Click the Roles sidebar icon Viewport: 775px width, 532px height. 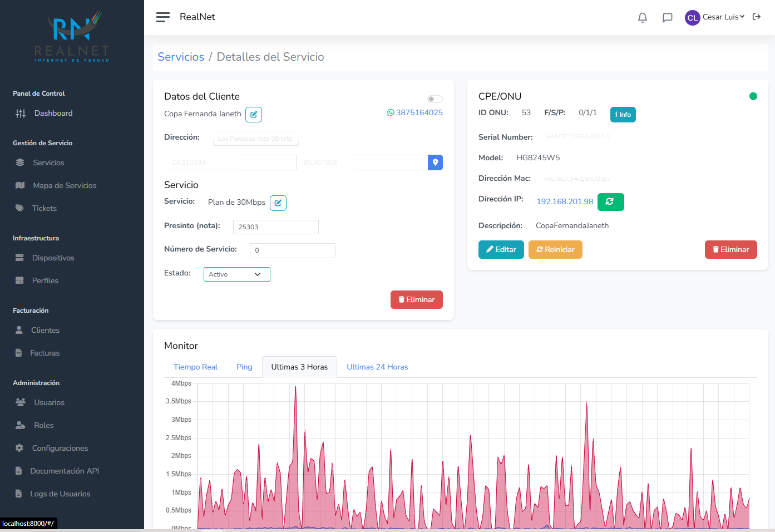pos(21,425)
